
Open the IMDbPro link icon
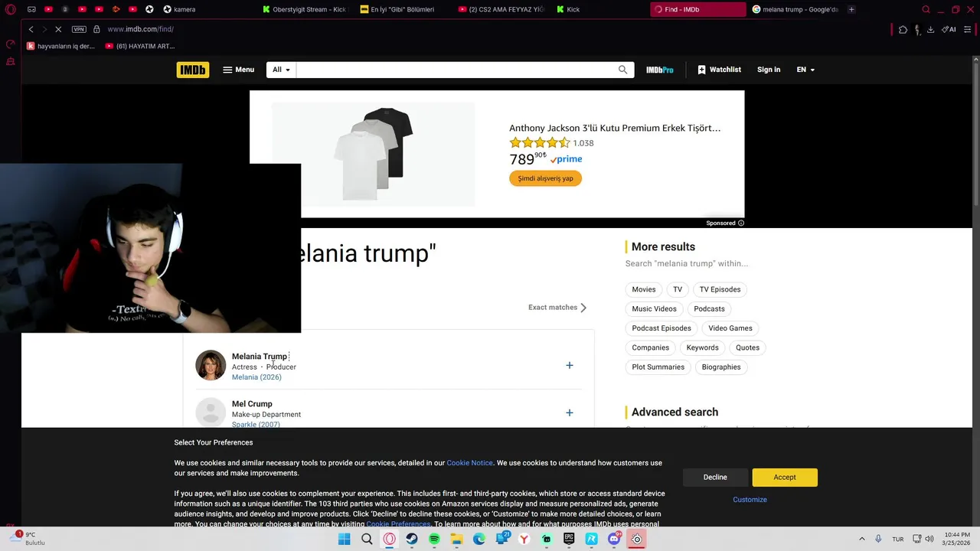pyautogui.click(x=659, y=70)
